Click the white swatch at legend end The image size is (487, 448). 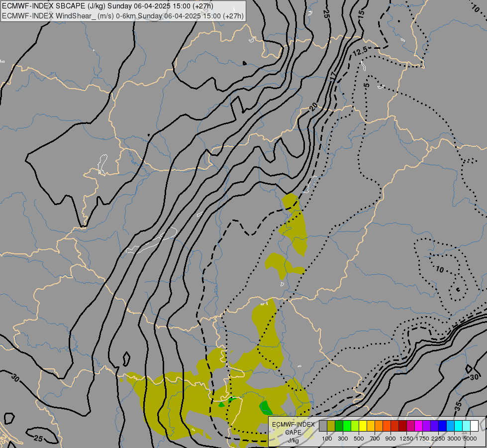(474, 426)
